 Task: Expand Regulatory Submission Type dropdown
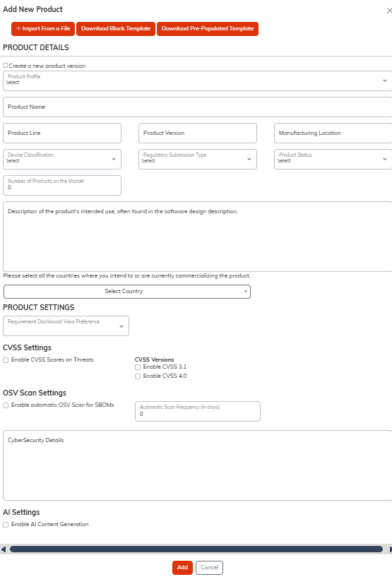coord(198,160)
